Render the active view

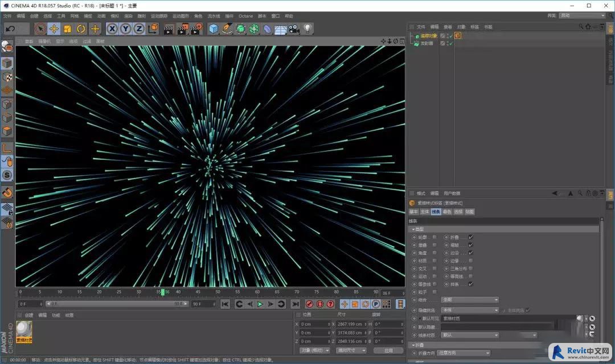pos(168,29)
